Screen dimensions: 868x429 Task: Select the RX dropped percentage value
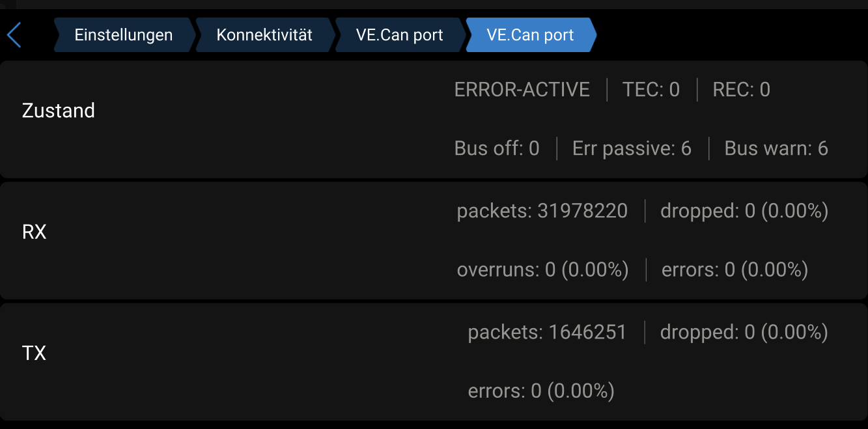(744, 211)
